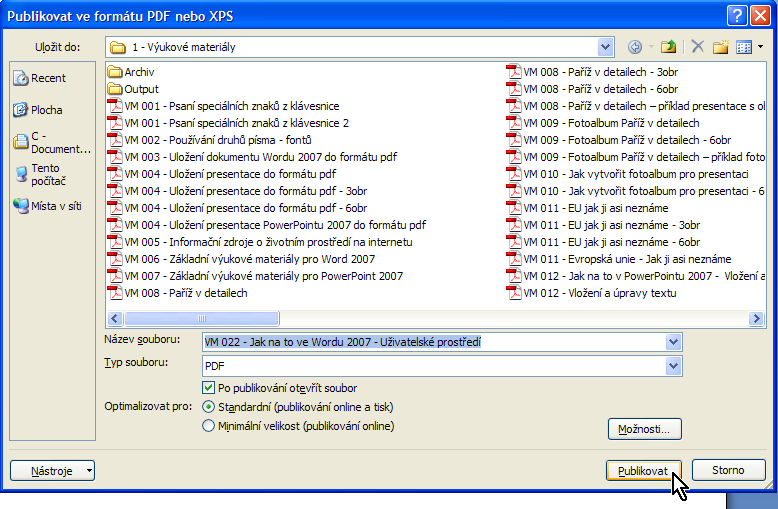The width and height of the screenshot is (778, 509).
Task: Select file VM 009 - Fotoalbum Paříž v detailech – příklad foto
Action: (x=636, y=157)
